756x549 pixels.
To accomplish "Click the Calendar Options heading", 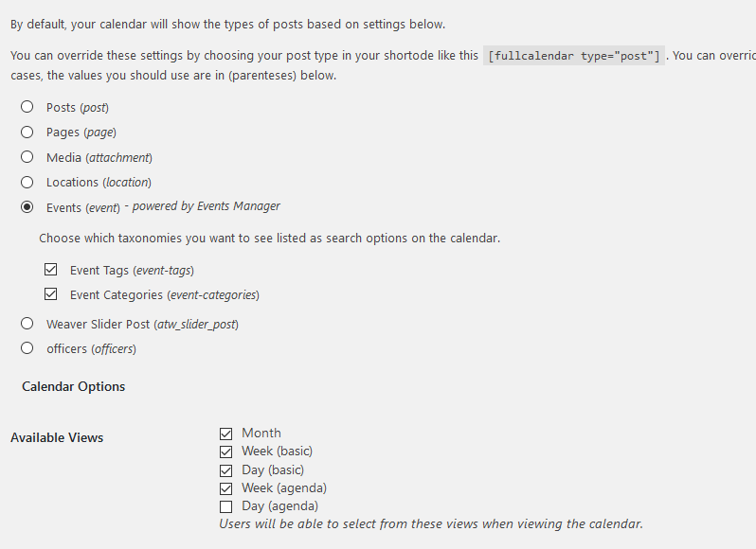I will pyautogui.click(x=74, y=386).
